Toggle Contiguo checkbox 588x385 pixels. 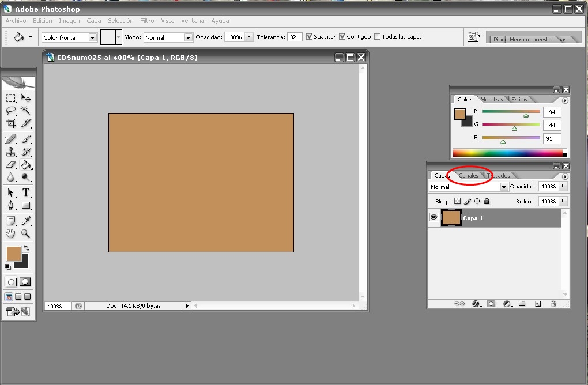[342, 36]
